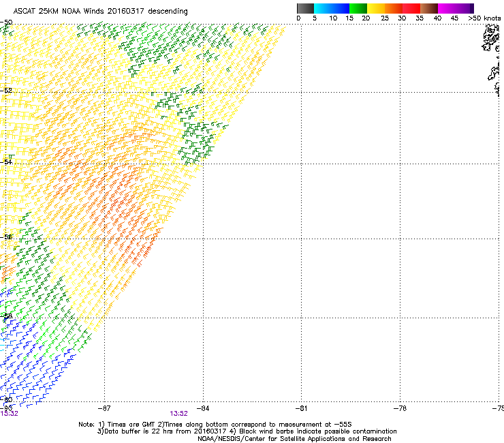Click the '-54' latitude axis label
Viewport: 504px width, 443px height.
tap(6, 162)
